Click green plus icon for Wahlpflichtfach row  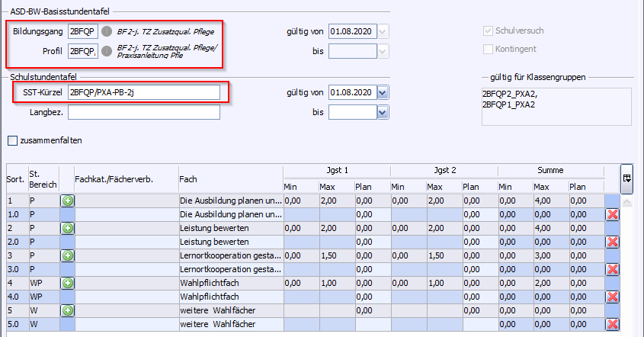[x=67, y=283]
